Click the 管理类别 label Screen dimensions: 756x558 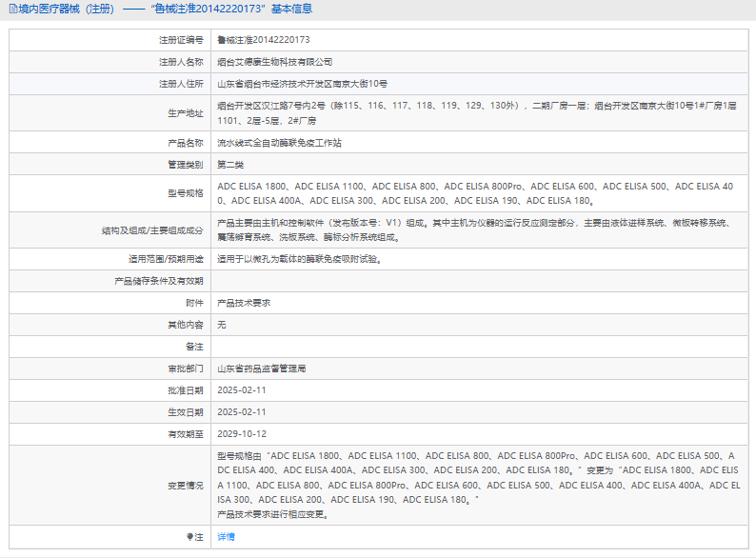[186, 165]
